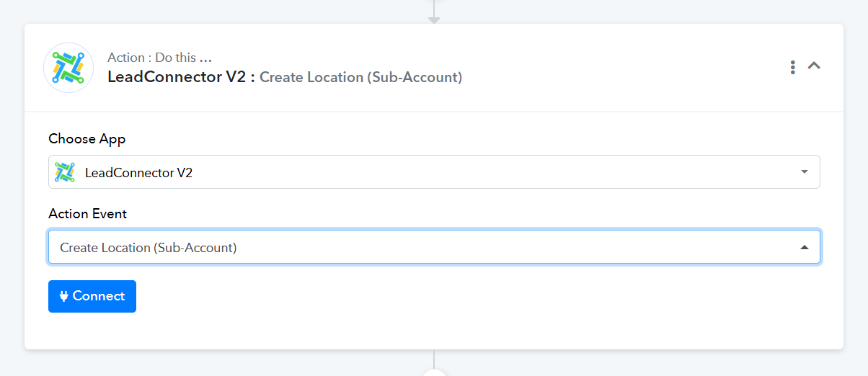868x376 pixels.
Task: Click the add-step circle below the card
Action: [434, 373]
